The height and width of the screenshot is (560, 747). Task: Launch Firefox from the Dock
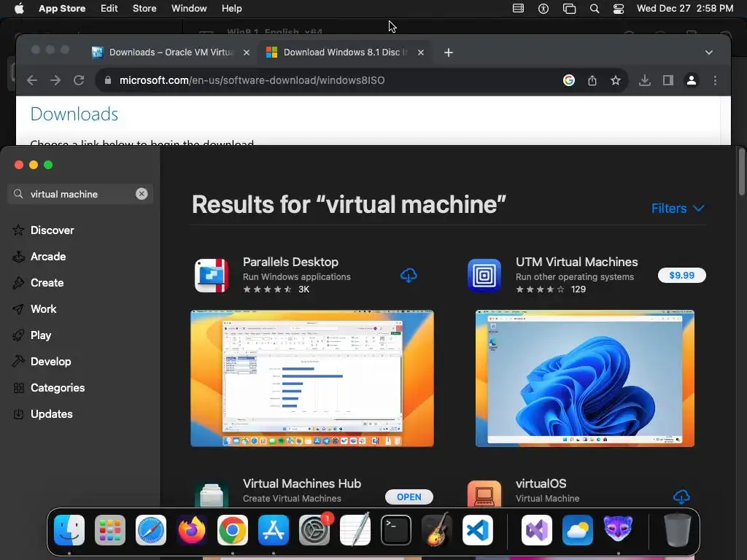192,530
